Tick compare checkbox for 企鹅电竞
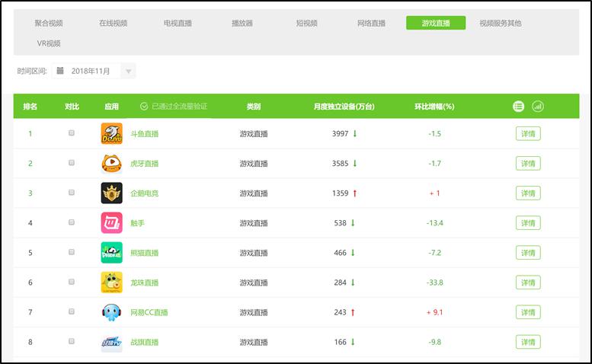This screenshot has width=592, height=364. point(72,193)
